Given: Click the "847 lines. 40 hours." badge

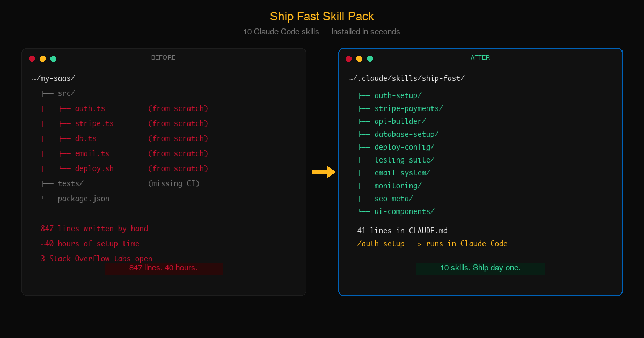Looking at the screenshot, I should click(x=164, y=268).
